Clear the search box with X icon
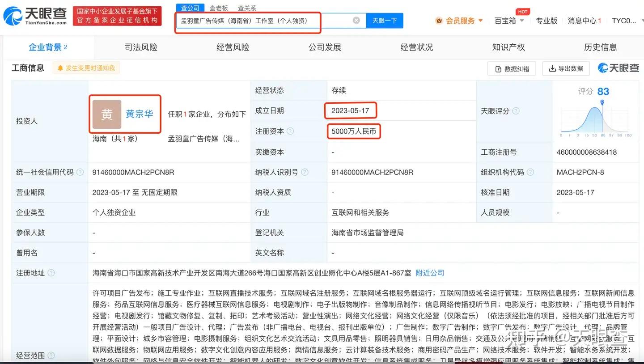644x364 pixels. tap(356, 21)
